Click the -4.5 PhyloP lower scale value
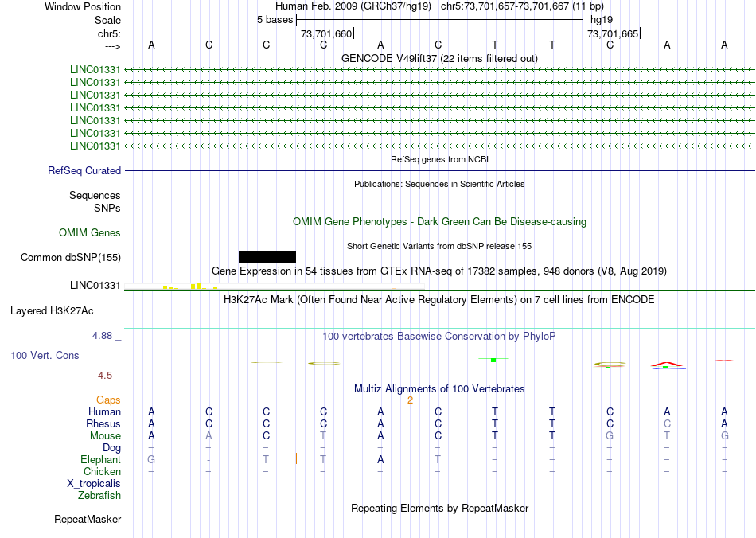Screen dimensions: 756x538 [x=103, y=375]
